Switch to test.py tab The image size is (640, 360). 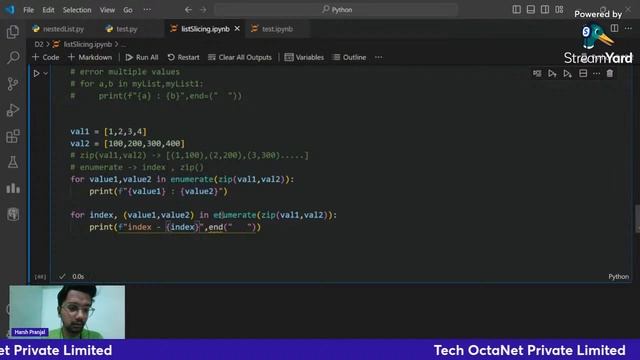pos(127,29)
